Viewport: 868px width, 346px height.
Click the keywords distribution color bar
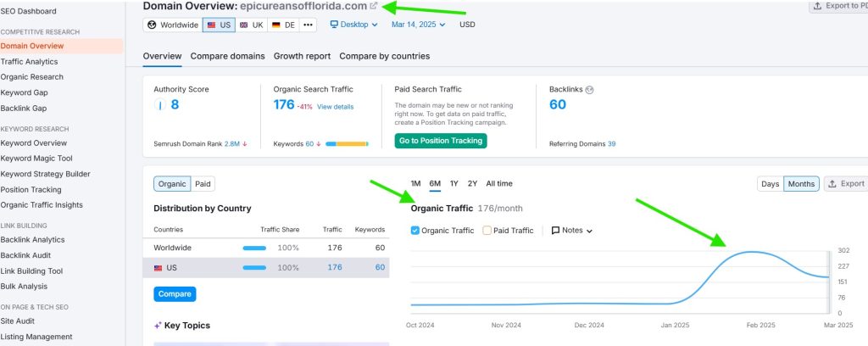[x=346, y=144]
